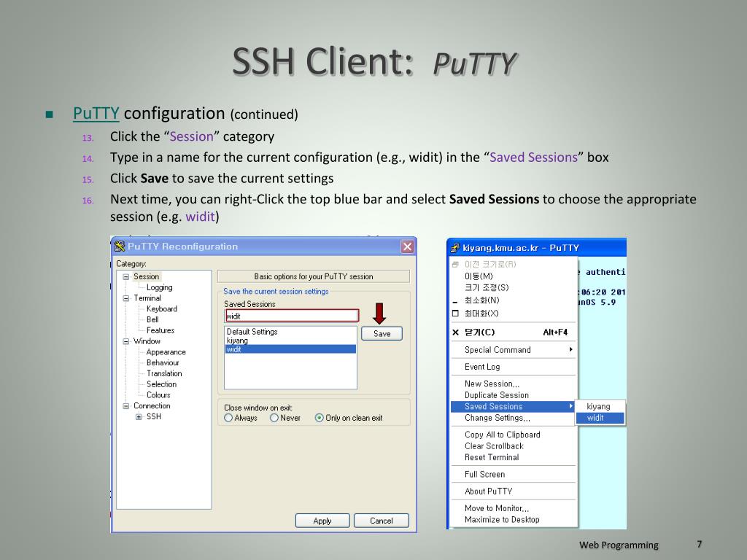
Task: Select the Never radio button
Action: coord(274,418)
